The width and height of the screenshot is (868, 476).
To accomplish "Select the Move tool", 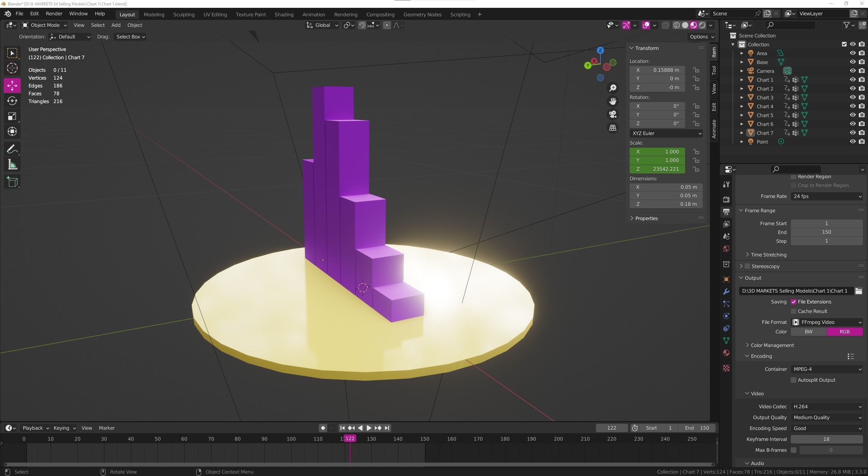I will [x=12, y=85].
